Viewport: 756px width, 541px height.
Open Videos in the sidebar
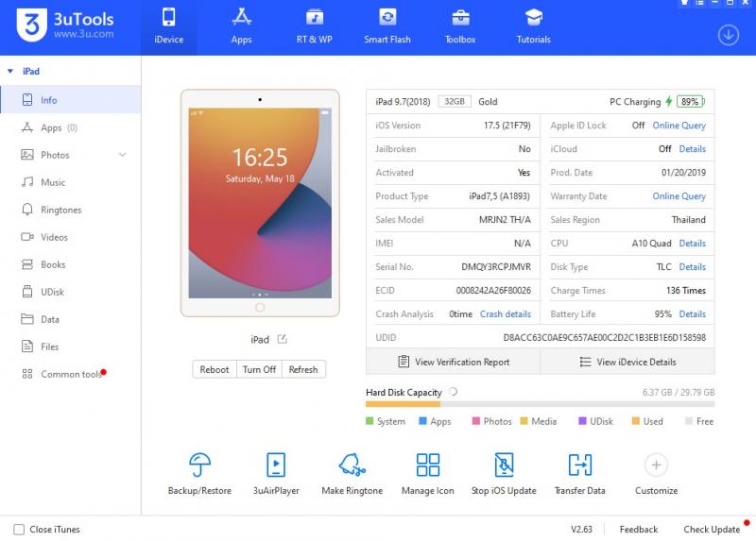coord(71,237)
